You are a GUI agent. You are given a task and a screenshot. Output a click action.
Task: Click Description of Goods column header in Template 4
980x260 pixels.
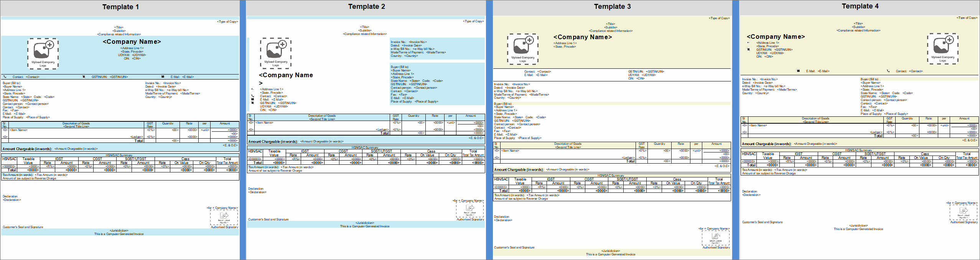click(x=815, y=118)
